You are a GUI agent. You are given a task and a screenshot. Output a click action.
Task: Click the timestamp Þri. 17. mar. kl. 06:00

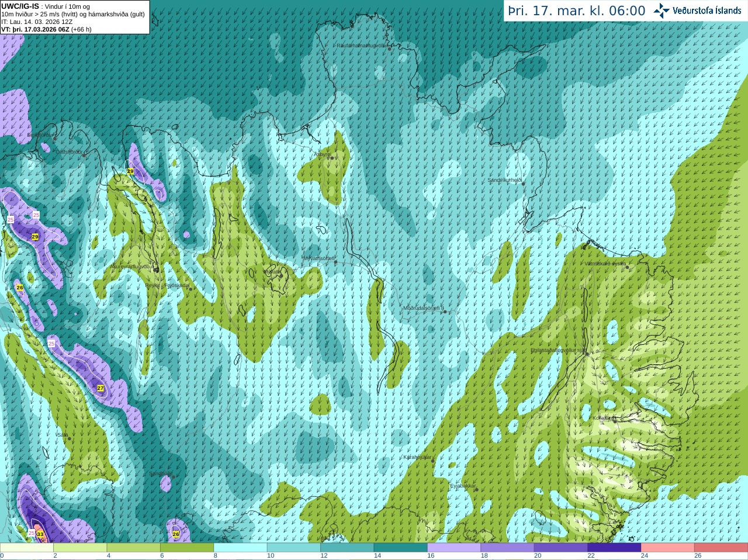tap(577, 11)
